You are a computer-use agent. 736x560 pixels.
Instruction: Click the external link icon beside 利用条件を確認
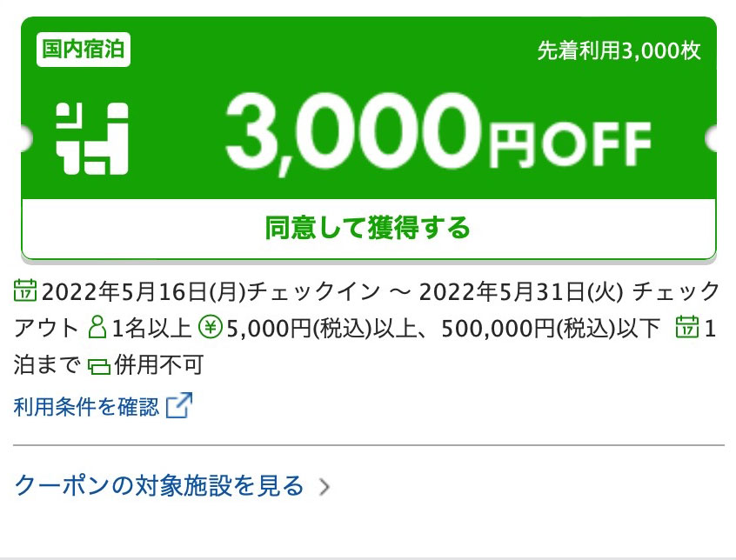pos(180,405)
